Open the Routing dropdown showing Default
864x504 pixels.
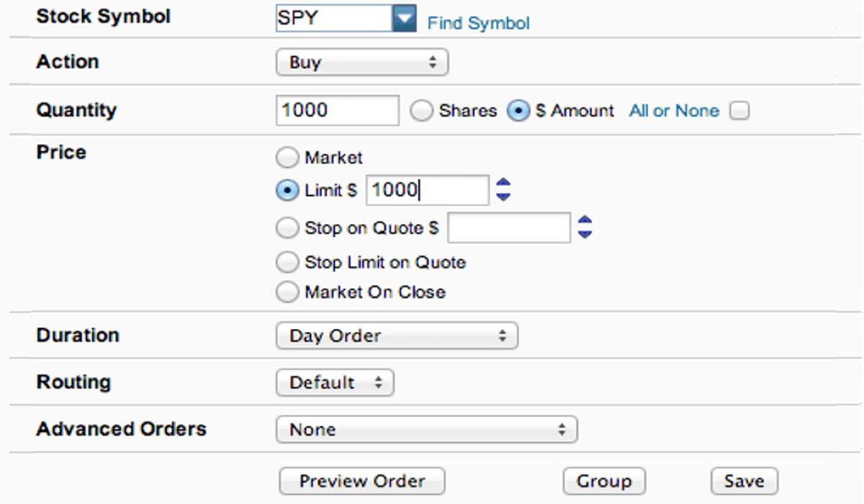pos(335,382)
